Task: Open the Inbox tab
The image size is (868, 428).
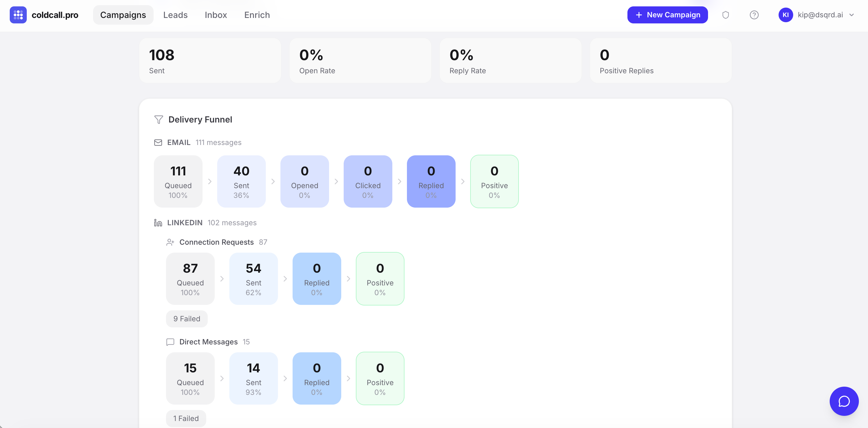Action: (216, 15)
